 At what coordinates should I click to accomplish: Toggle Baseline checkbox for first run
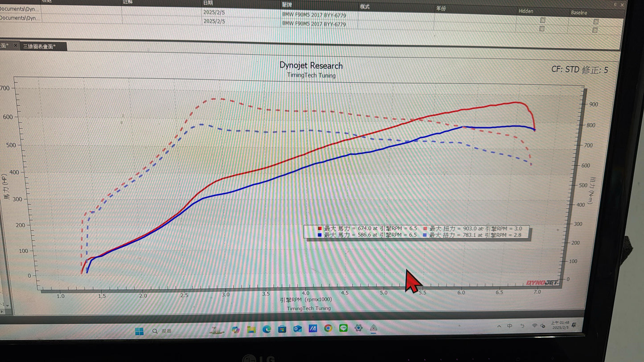click(x=595, y=21)
